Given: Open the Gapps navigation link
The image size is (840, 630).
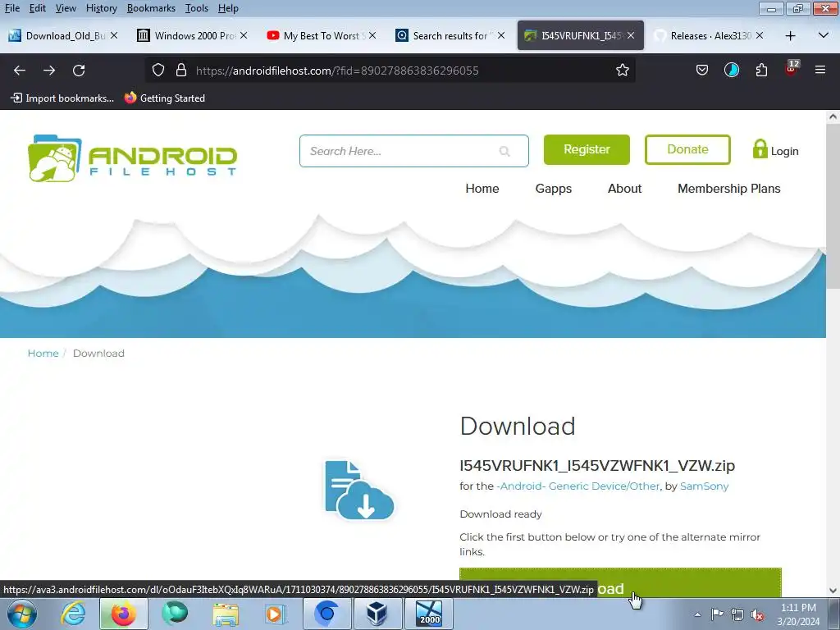Looking at the screenshot, I should (x=554, y=189).
